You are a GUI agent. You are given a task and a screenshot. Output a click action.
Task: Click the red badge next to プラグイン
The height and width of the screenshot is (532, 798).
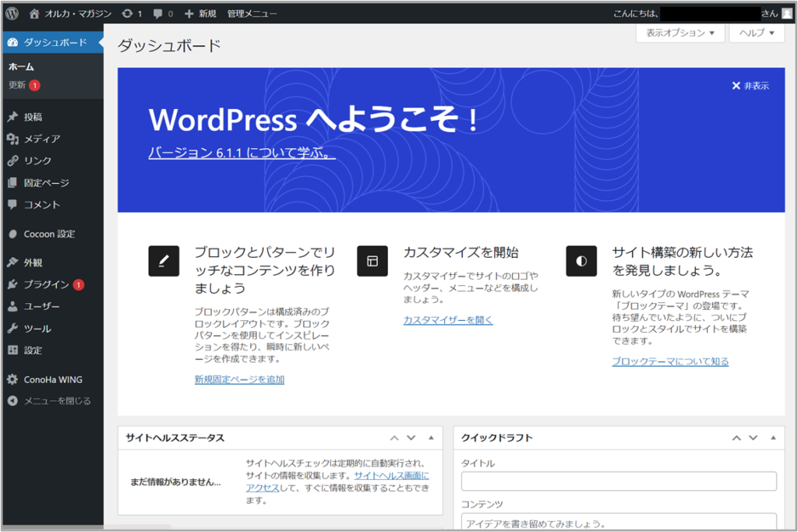click(x=79, y=284)
